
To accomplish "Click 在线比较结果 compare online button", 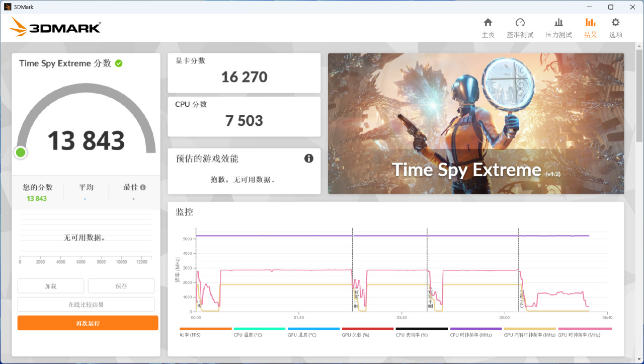I will coord(86,305).
